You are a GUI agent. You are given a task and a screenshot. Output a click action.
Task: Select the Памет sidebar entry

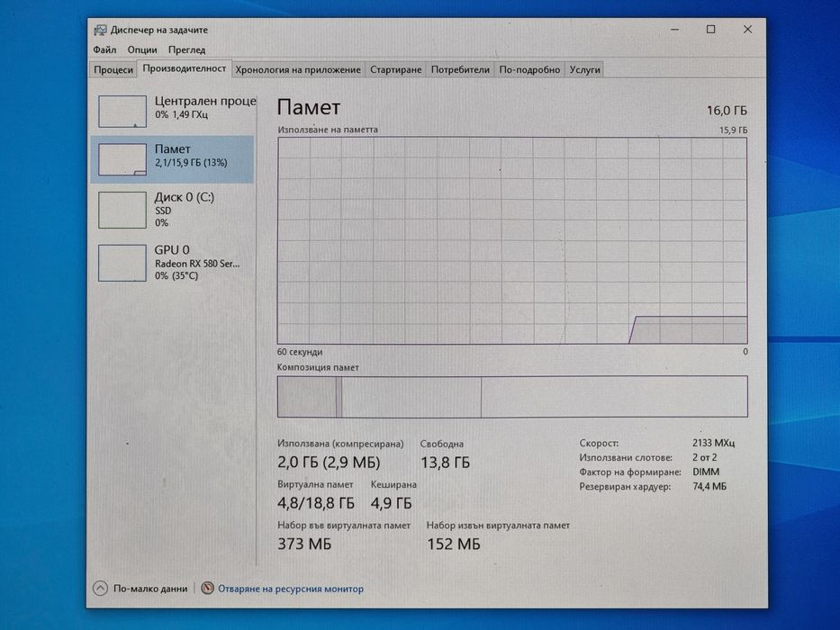pos(173,159)
